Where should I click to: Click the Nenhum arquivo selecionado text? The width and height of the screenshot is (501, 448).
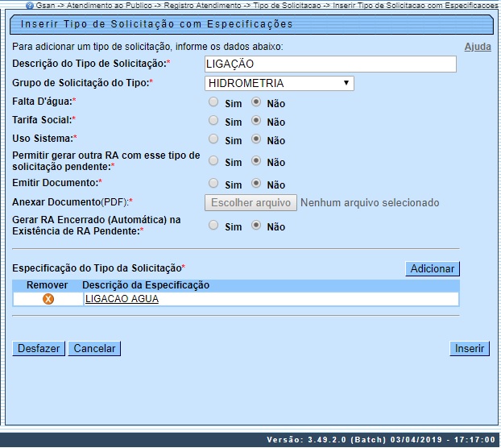370,202
